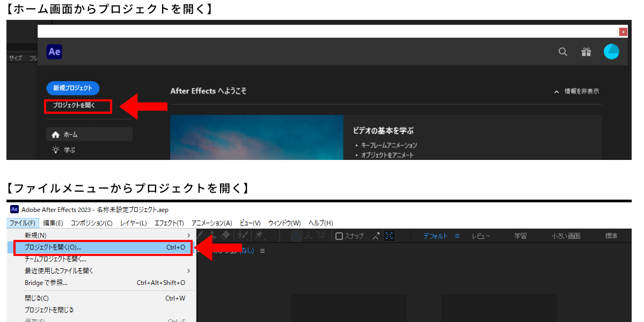This screenshot has width=644, height=322.
Task: Choose プロジェクトを閉じる menu entry
Action: [x=101, y=310]
